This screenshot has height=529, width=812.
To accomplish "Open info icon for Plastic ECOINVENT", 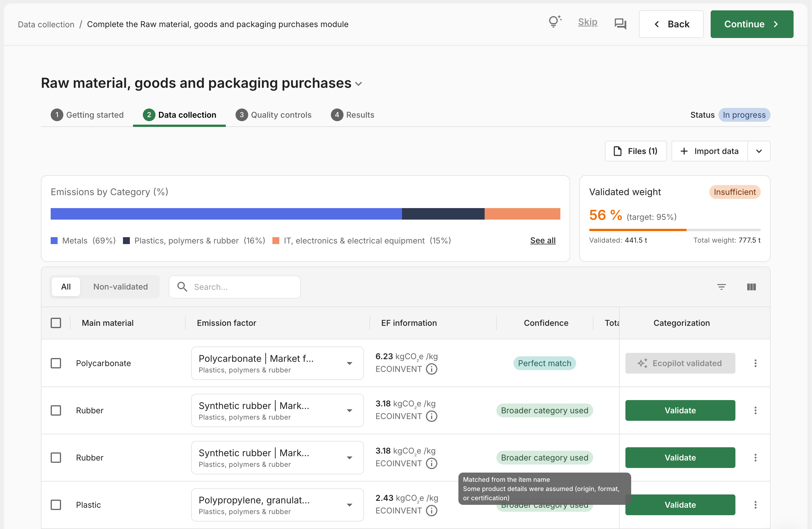I will (431, 511).
